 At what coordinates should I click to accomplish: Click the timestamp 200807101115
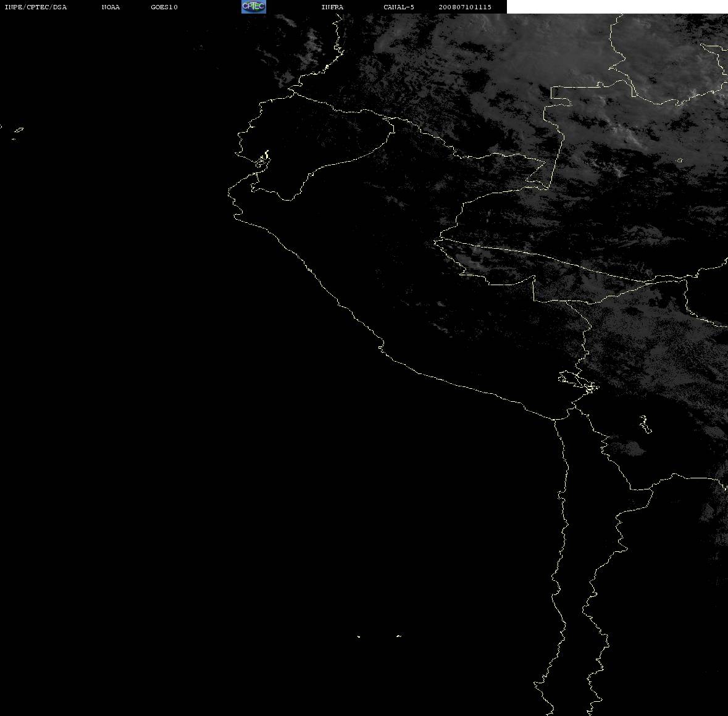(465, 7)
